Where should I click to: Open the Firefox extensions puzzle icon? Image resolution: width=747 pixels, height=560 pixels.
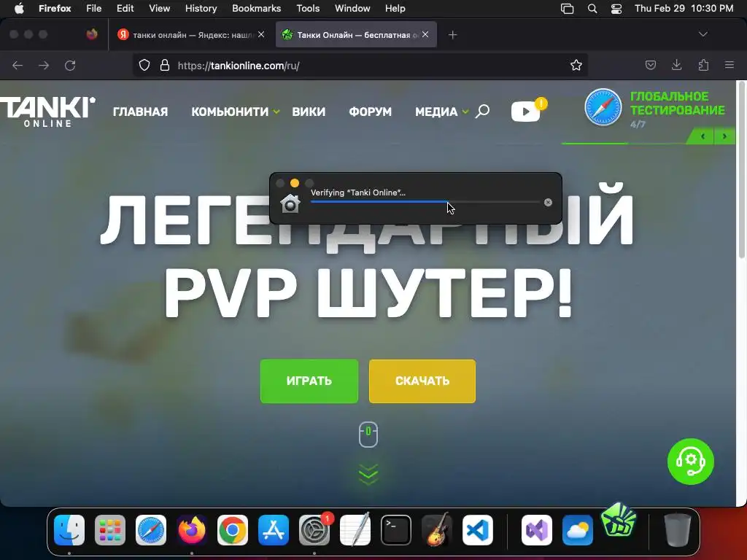click(x=703, y=65)
